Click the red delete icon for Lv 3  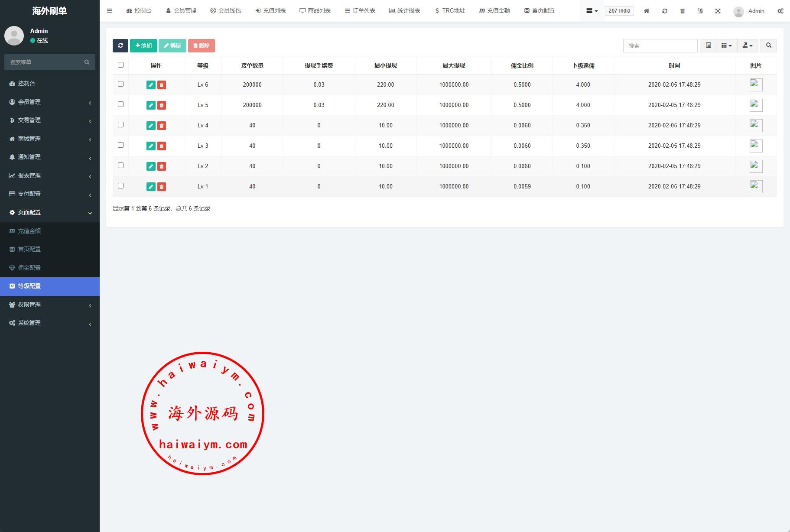(x=162, y=146)
